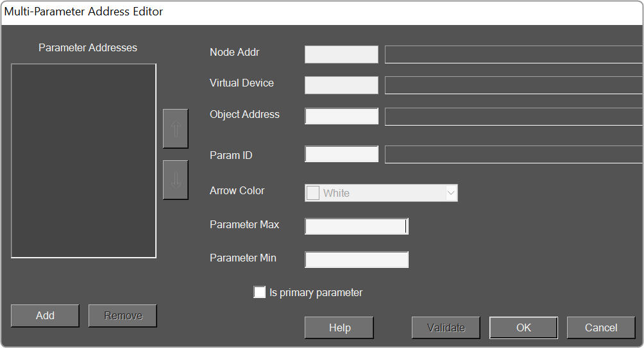Enable Is primary parameter checkbox

point(259,292)
